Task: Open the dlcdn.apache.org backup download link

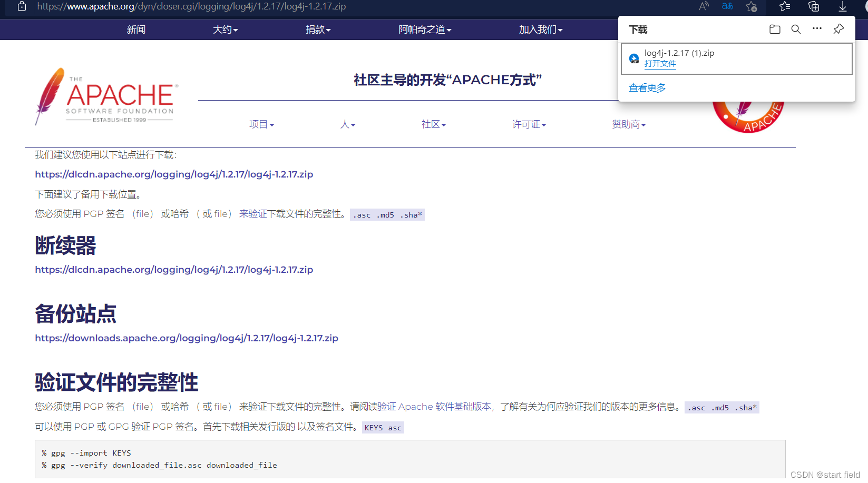Action: [174, 174]
